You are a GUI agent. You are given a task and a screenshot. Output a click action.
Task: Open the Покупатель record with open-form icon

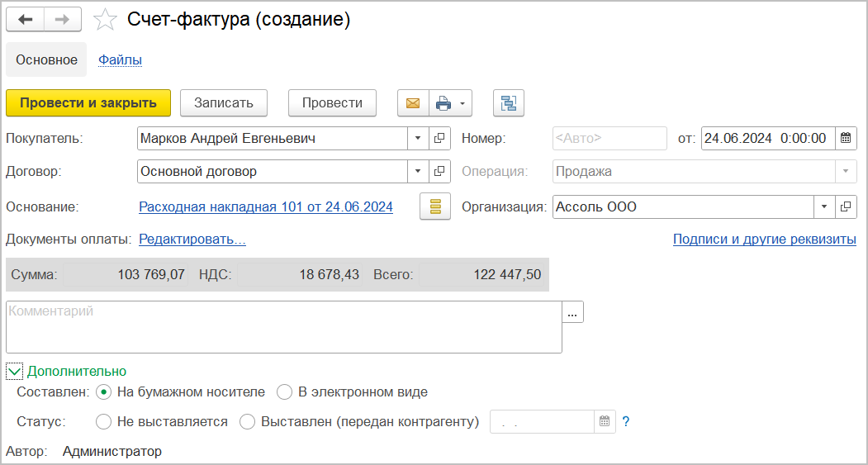(x=439, y=139)
